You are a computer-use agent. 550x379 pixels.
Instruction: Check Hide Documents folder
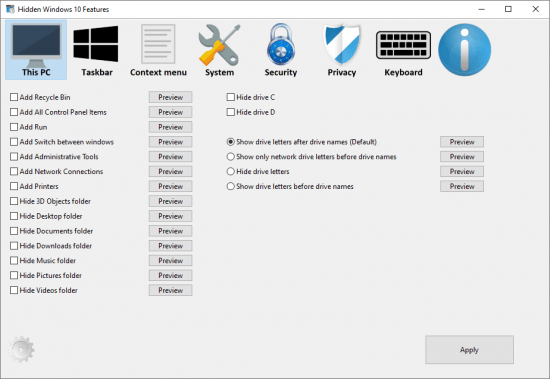click(14, 231)
